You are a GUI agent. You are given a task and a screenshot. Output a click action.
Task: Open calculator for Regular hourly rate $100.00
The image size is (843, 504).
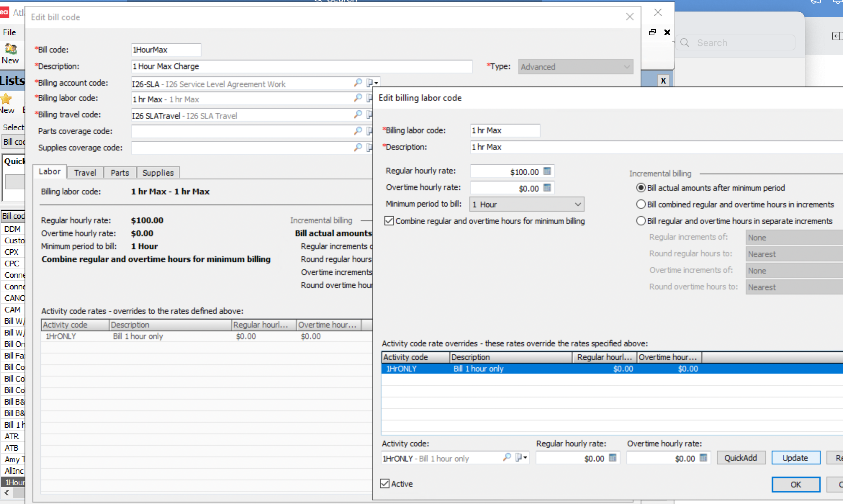[x=547, y=171]
